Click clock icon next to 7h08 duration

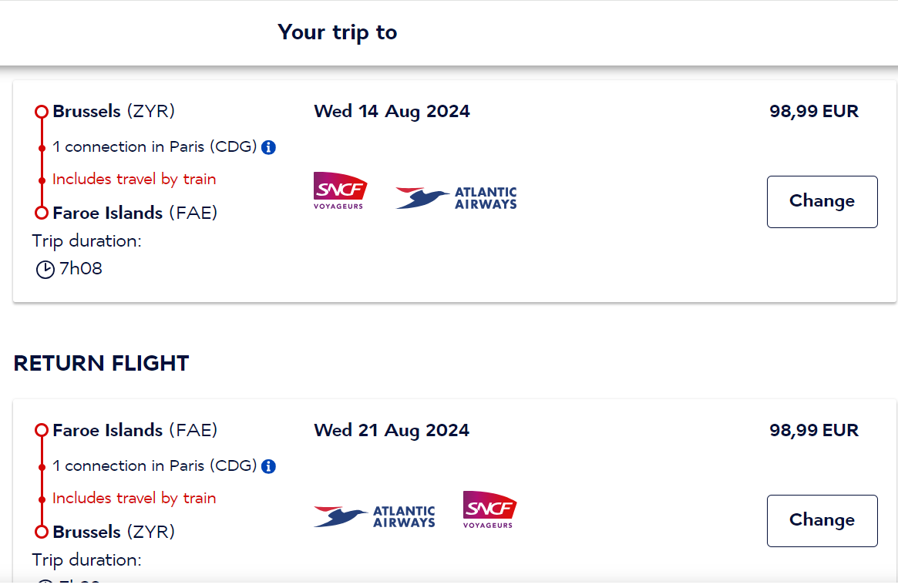click(45, 269)
